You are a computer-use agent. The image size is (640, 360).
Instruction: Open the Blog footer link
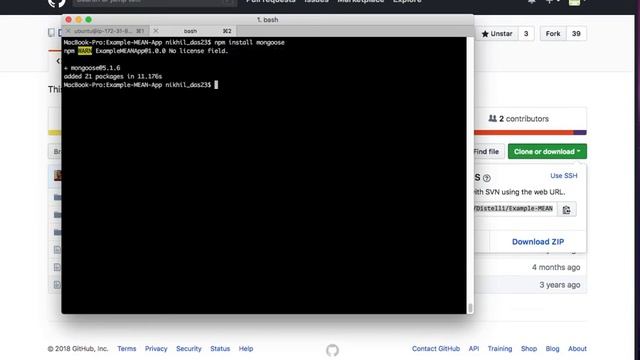point(552,349)
